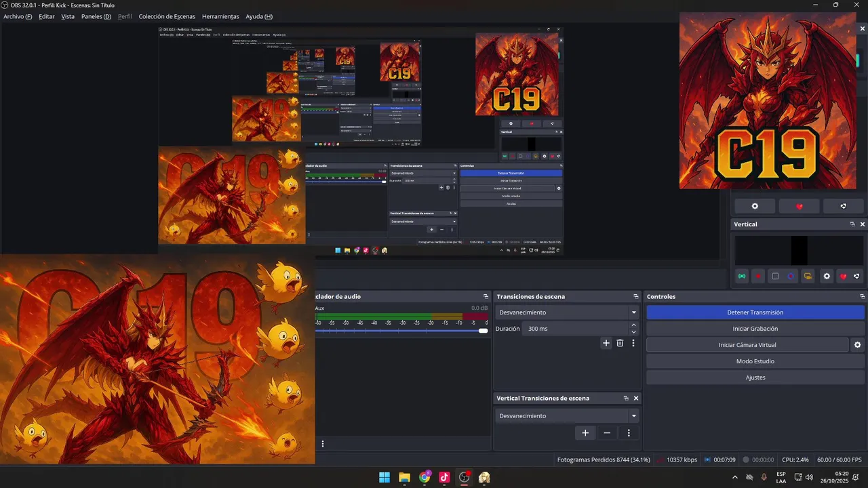Image resolution: width=868 pixels, height=488 pixels.
Task: Close the Vertical dock panel
Action: [x=863, y=224]
